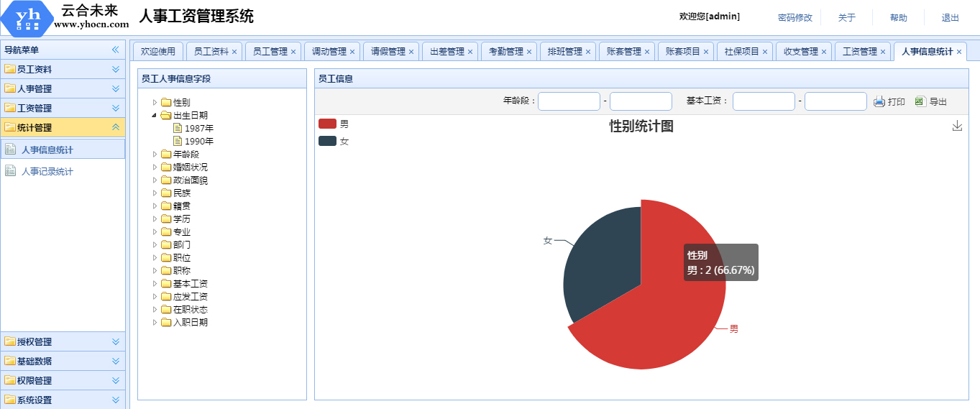Screen dimensions: 980x409
Task: Close the 工资管理 tab
Action: [882, 52]
